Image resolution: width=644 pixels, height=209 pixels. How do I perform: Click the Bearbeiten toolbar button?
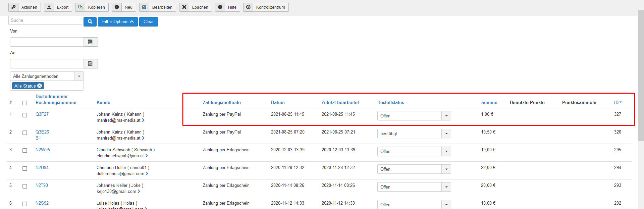pos(158,7)
